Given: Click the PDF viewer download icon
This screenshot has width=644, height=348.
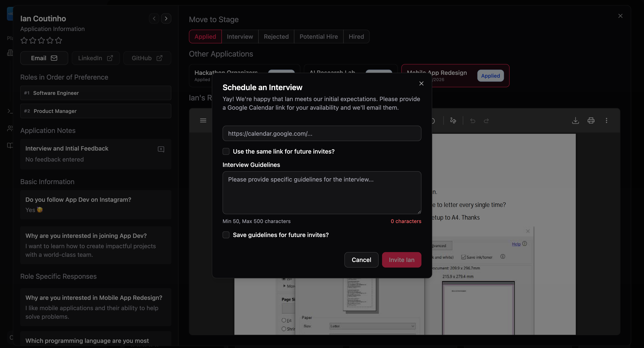Looking at the screenshot, I should (x=575, y=121).
